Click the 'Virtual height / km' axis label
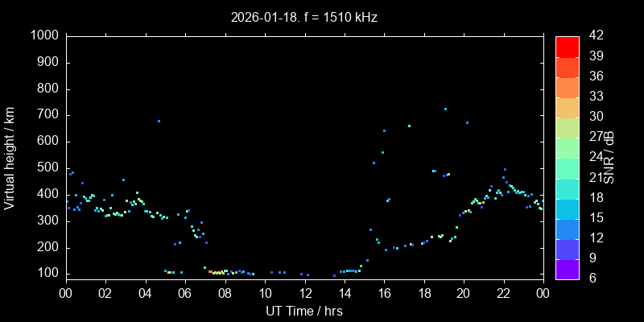The width and height of the screenshot is (644, 322). 10,158
